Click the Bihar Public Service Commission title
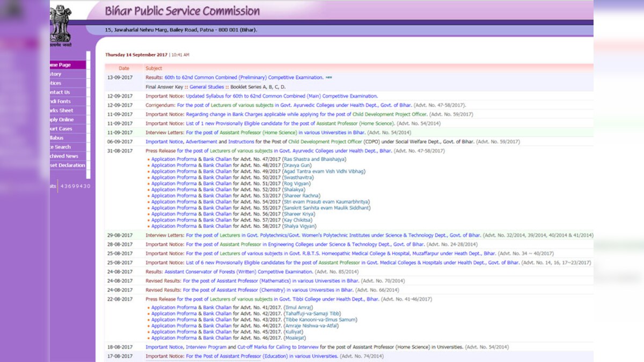 (x=182, y=11)
